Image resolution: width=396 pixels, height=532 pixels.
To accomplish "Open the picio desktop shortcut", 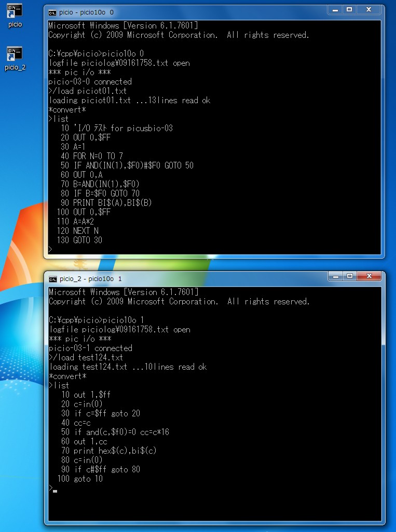I will (x=15, y=16).
